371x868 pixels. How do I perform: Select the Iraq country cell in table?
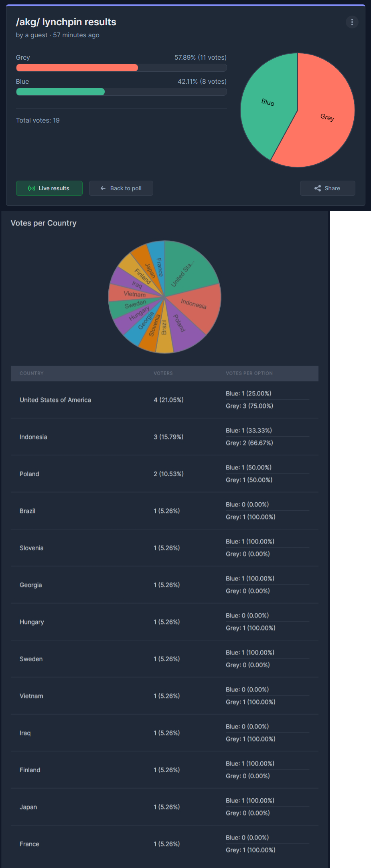(x=25, y=733)
